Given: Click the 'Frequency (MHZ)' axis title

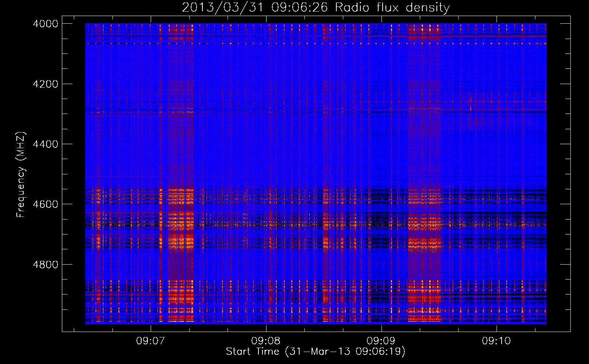Looking at the screenshot, I should coord(21,175).
